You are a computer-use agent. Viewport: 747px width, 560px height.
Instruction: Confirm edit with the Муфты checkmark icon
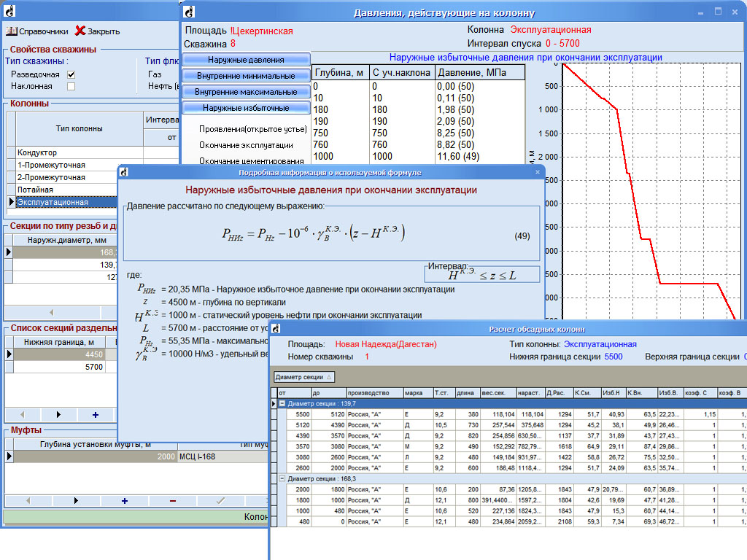pyautogui.click(x=220, y=501)
